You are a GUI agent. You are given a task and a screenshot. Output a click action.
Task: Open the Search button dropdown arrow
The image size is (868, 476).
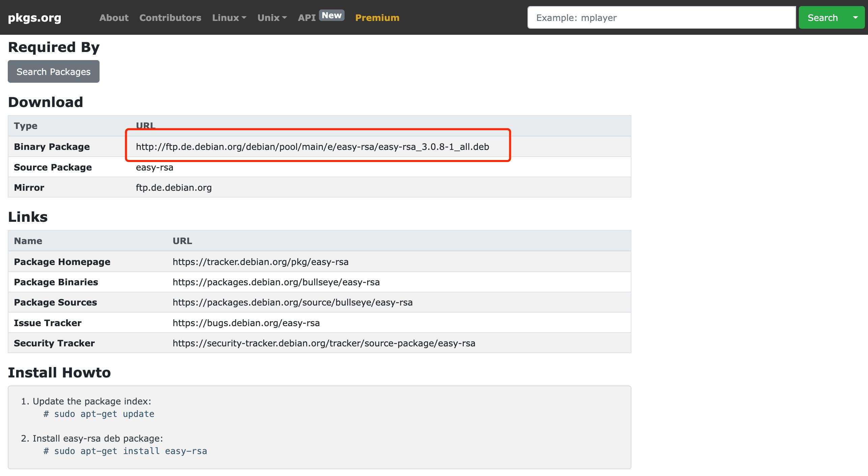[855, 18]
